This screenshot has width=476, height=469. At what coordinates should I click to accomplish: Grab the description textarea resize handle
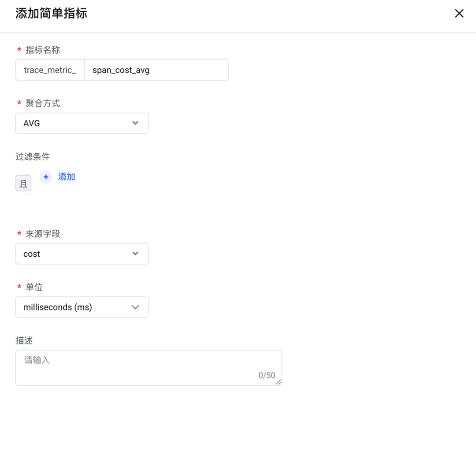point(279,382)
